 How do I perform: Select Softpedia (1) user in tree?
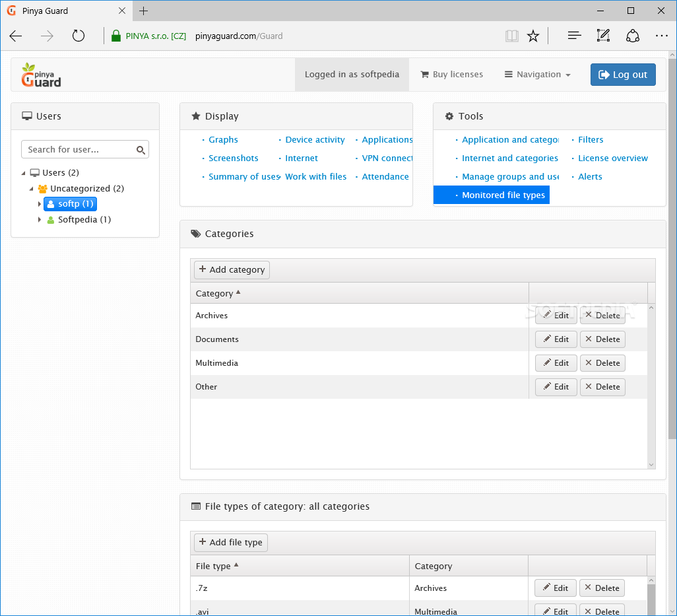pyautogui.click(x=79, y=219)
